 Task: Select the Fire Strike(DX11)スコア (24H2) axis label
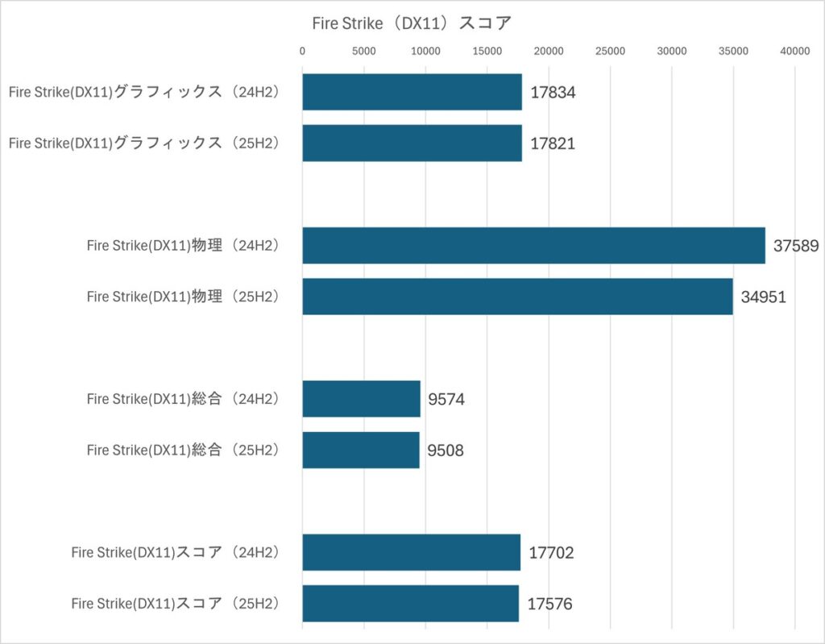(x=175, y=552)
